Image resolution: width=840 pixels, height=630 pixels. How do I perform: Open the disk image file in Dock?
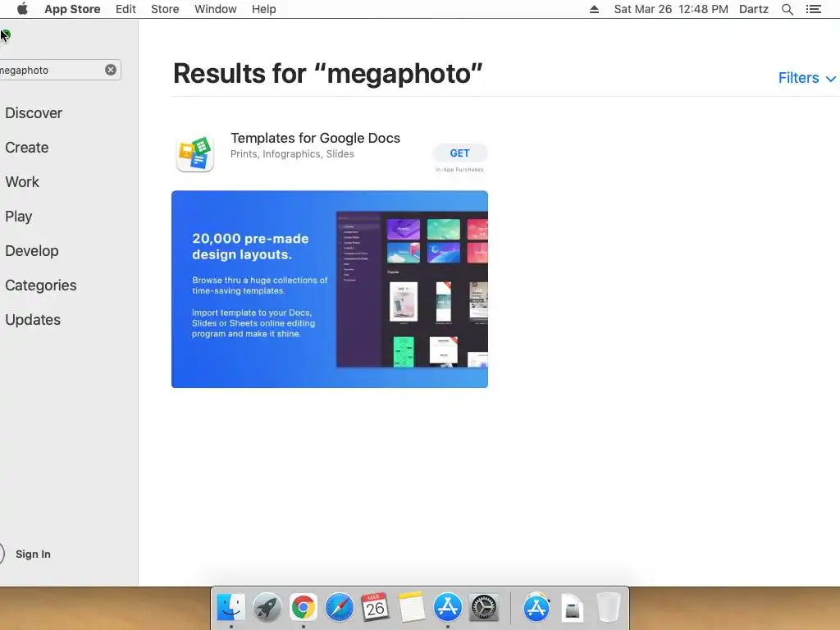[572, 608]
